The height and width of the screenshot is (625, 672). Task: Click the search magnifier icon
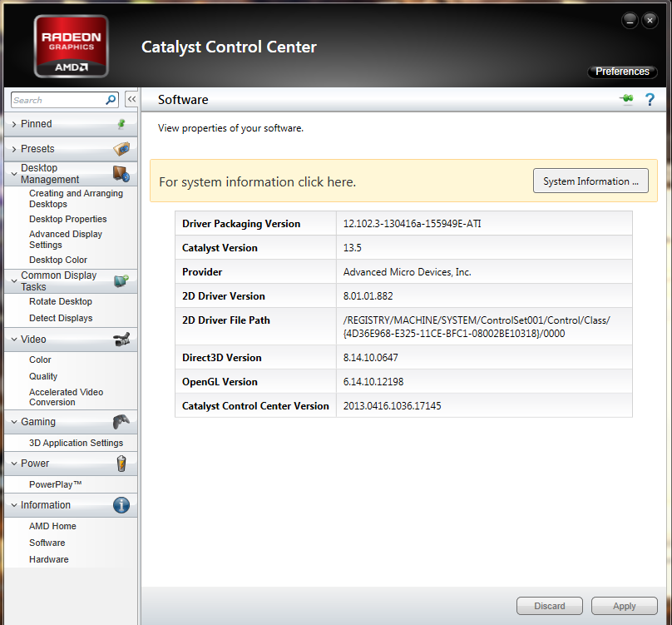pos(111,100)
